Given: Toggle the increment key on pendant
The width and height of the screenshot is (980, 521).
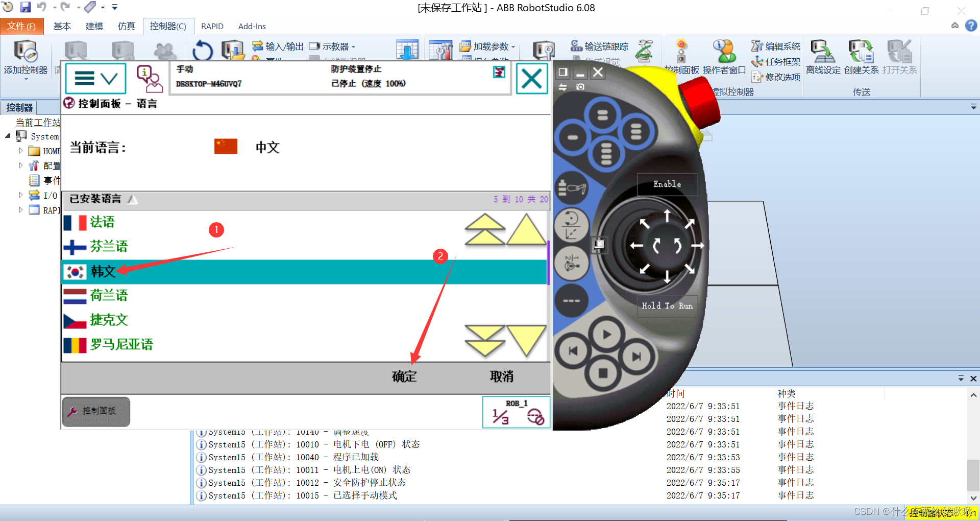Looking at the screenshot, I should [x=571, y=300].
